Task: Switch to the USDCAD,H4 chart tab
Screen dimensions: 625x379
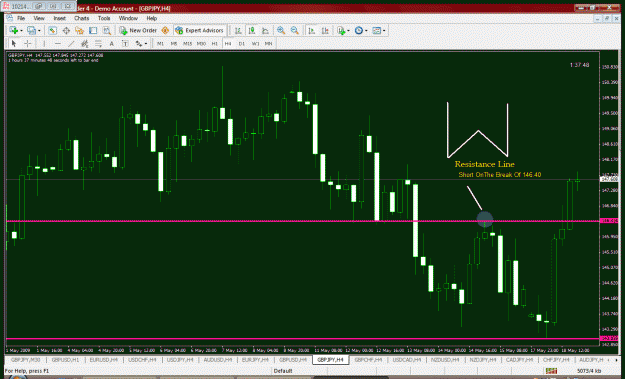Action: click(407, 360)
